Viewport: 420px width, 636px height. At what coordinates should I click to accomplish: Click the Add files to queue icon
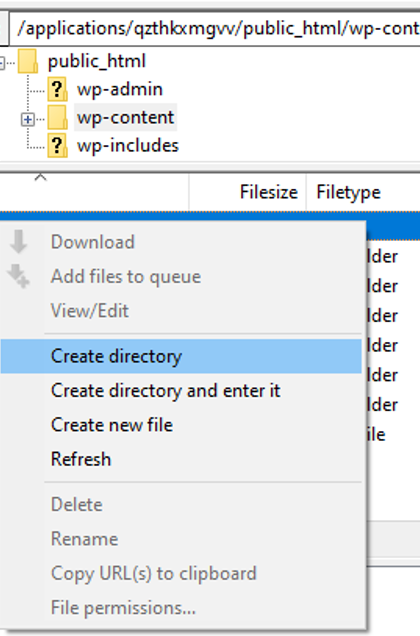click(x=19, y=276)
